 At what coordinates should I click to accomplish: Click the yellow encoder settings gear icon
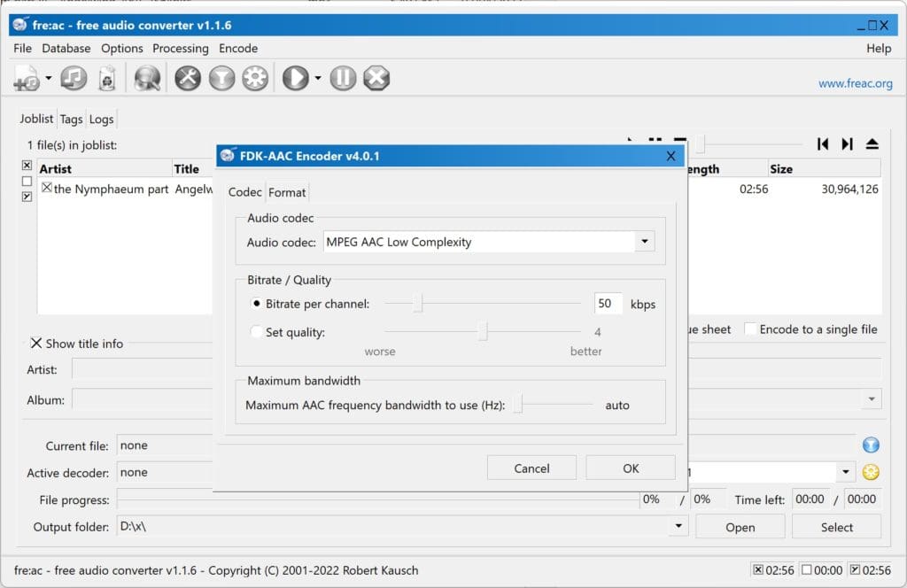871,472
